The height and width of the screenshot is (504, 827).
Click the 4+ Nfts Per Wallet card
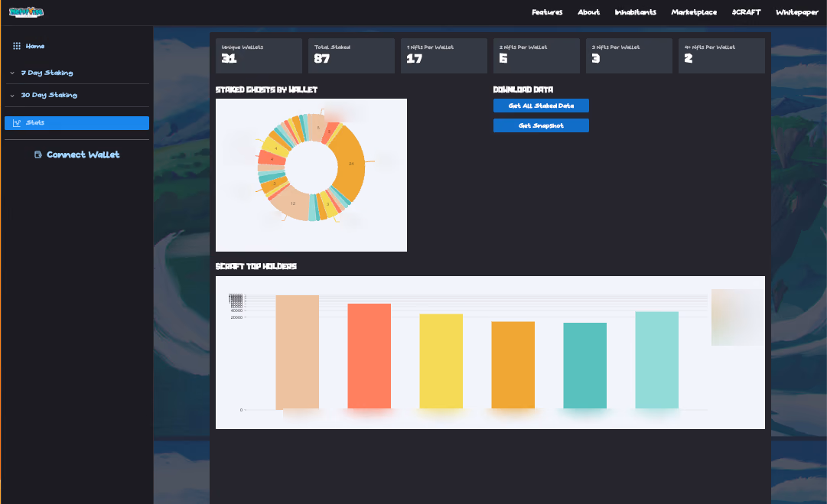coord(721,55)
